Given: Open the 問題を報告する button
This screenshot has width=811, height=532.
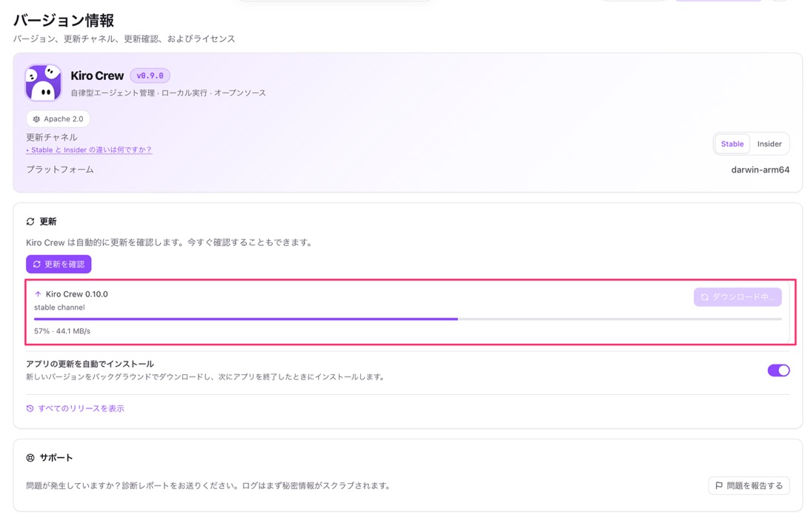Looking at the screenshot, I should click(749, 485).
